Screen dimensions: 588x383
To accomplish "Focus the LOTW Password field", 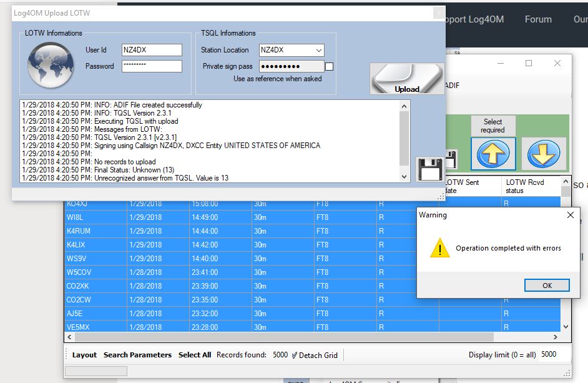I will [x=152, y=66].
